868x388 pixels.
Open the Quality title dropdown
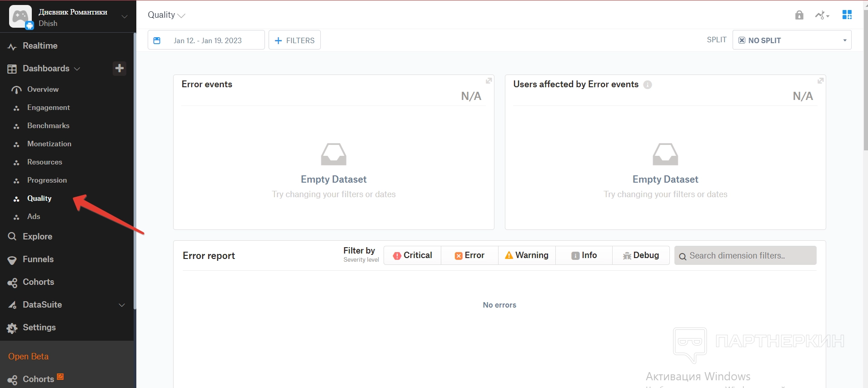click(166, 15)
